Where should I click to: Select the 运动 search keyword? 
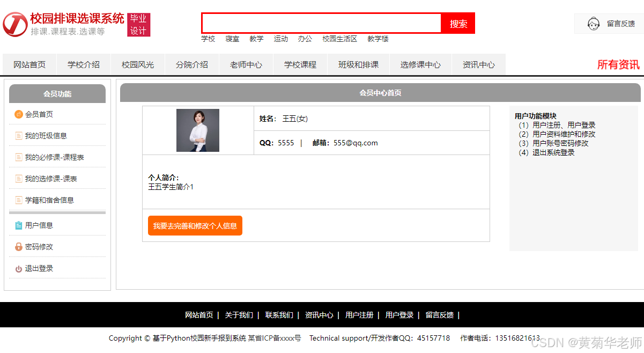pyautogui.click(x=281, y=39)
